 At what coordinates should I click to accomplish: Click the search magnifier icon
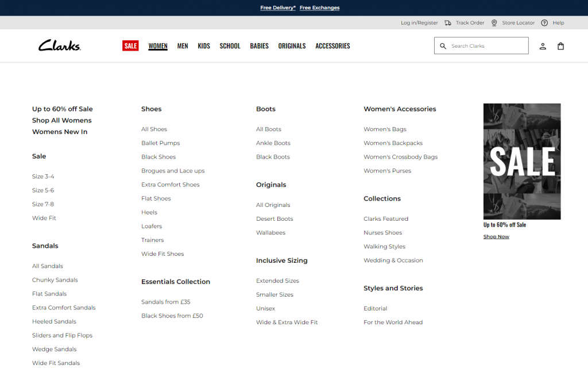(x=443, y=46)
